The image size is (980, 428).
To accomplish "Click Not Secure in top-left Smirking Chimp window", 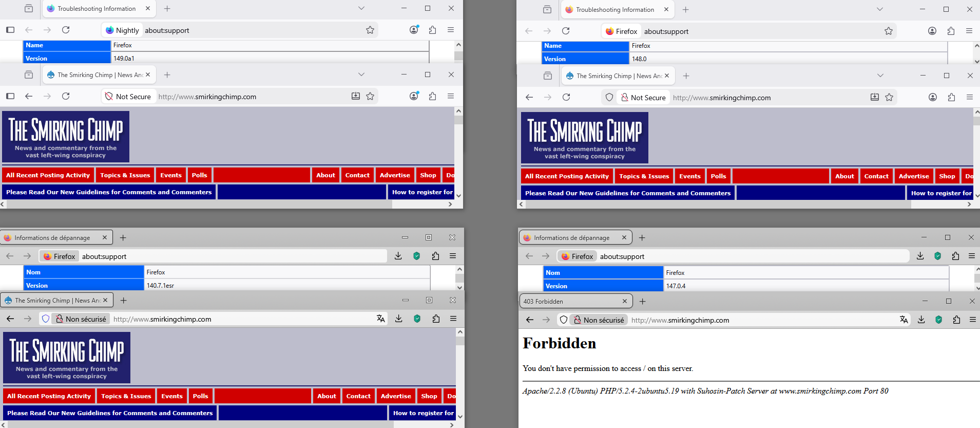I will (128, 96).
